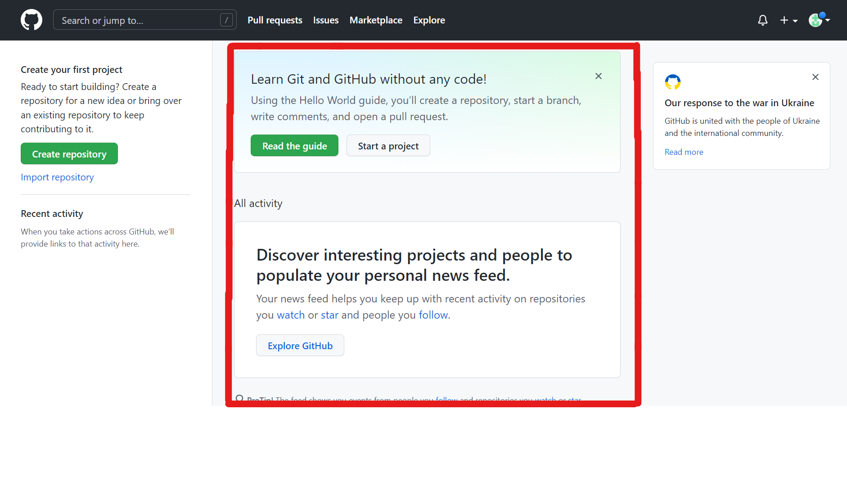Open Pull requests in top navigation
The image size is (847, 504).
pos(275,20)
